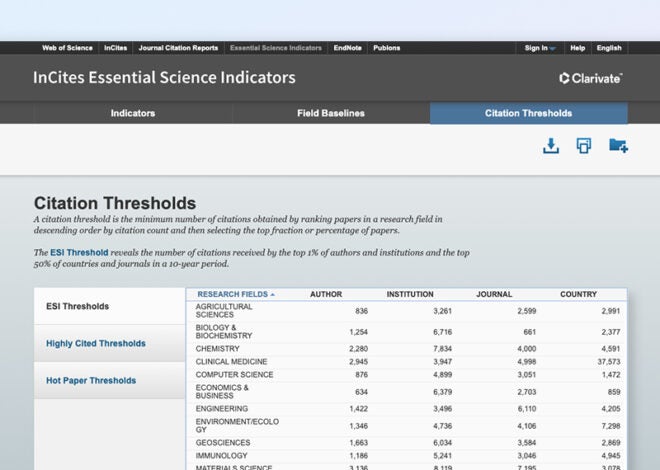Click Help in top bar

click(x=578, y=48)
